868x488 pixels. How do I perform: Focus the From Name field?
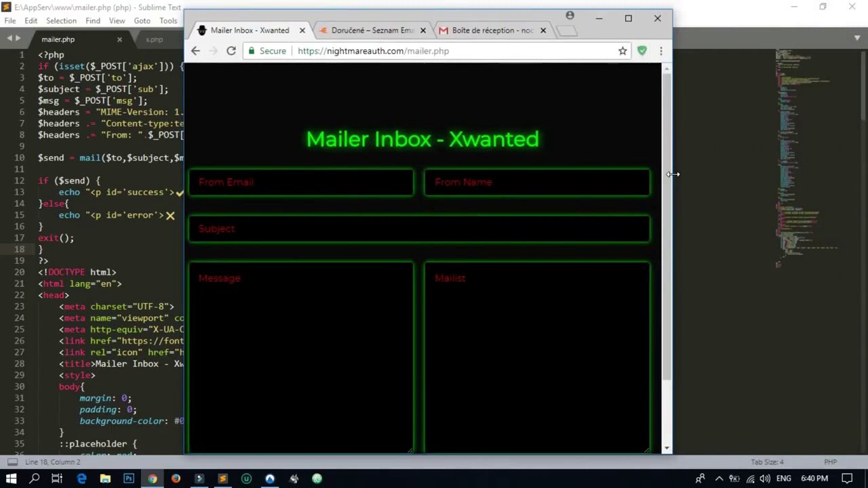(537, 182)
